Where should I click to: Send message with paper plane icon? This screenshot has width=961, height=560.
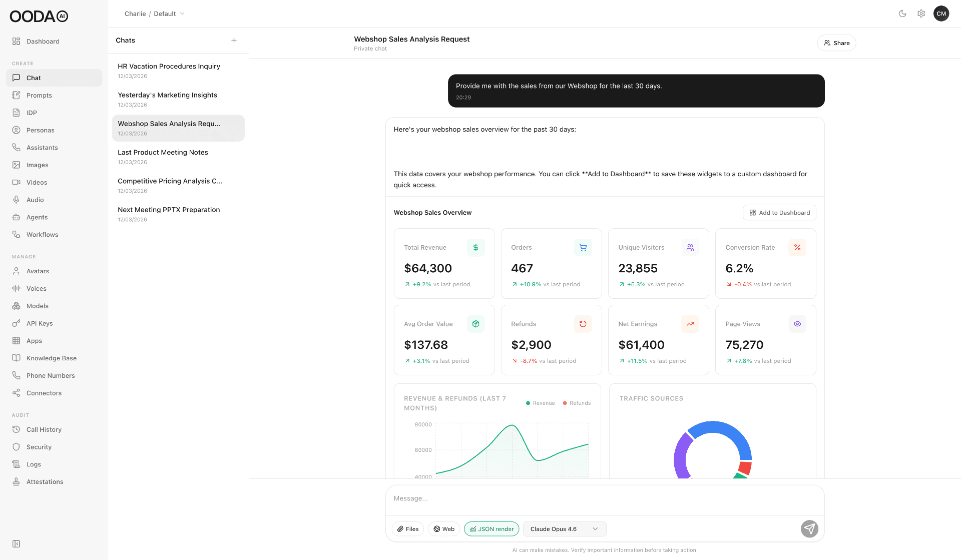pos(809,528)
